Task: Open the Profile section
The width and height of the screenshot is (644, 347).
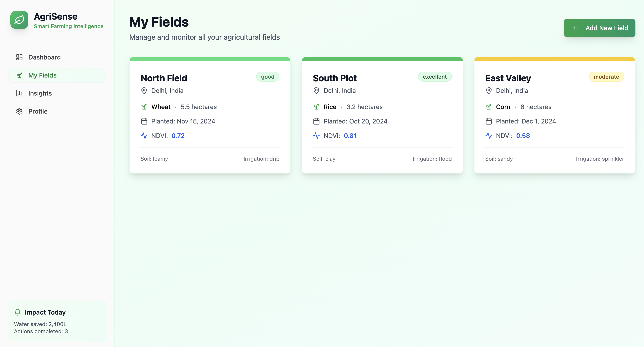Action: coord(38,111)
